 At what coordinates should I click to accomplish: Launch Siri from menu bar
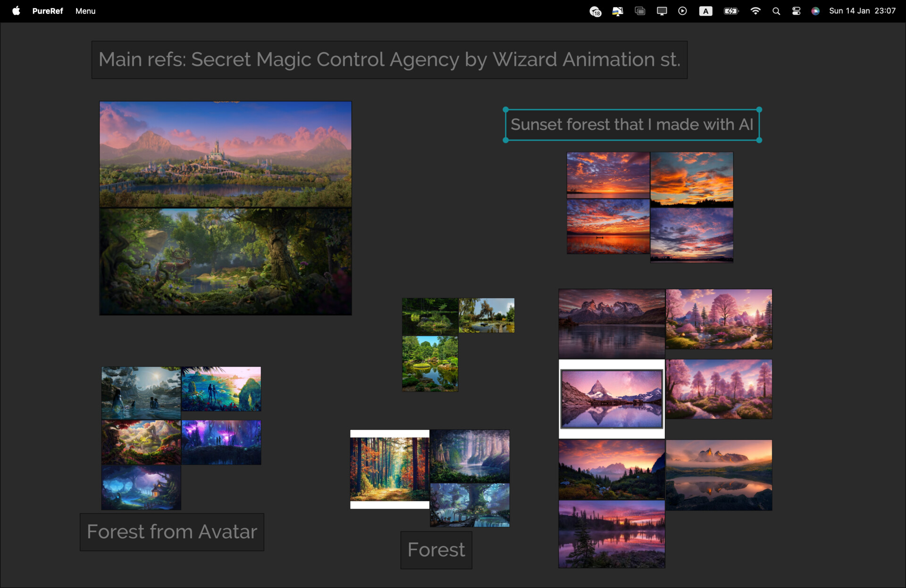pos(815,11)
